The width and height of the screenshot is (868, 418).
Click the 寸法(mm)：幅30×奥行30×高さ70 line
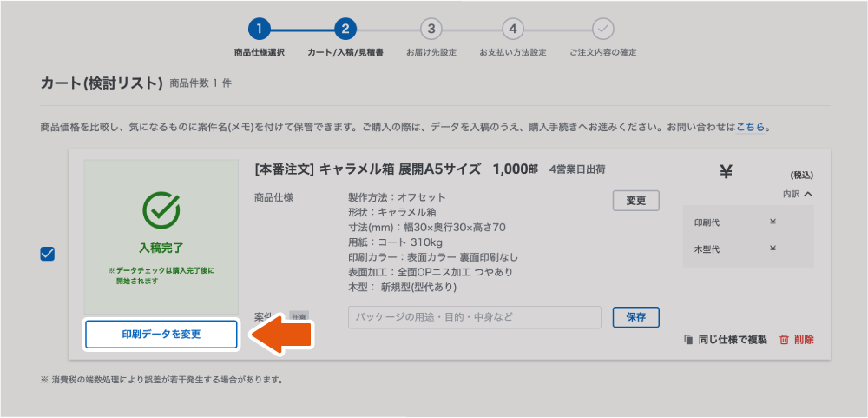tap(426, 228)
